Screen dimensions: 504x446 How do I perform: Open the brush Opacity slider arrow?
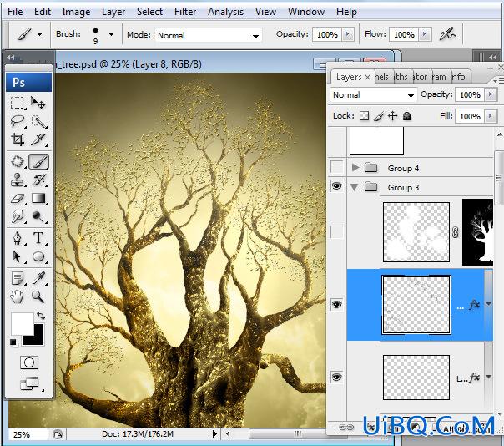tap(348, 34)
